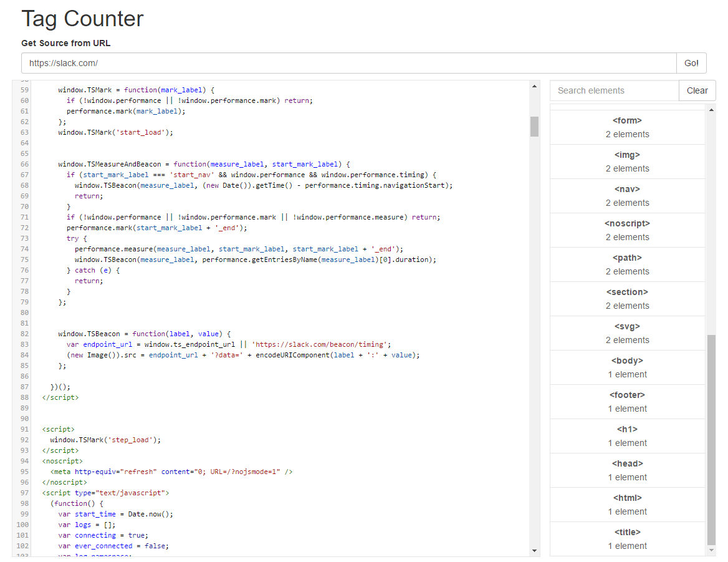
Task: Click the '(new Image()).src' code line
Action: (x=243, y=356)
